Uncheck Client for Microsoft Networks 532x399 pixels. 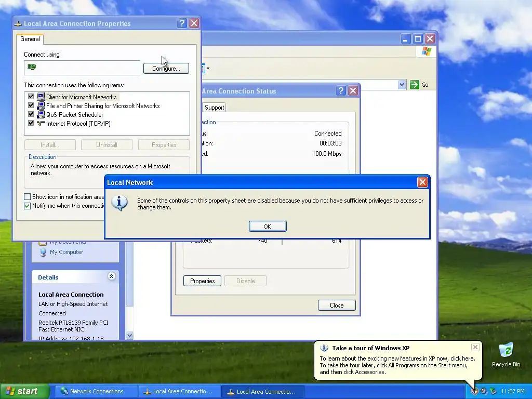31,97
